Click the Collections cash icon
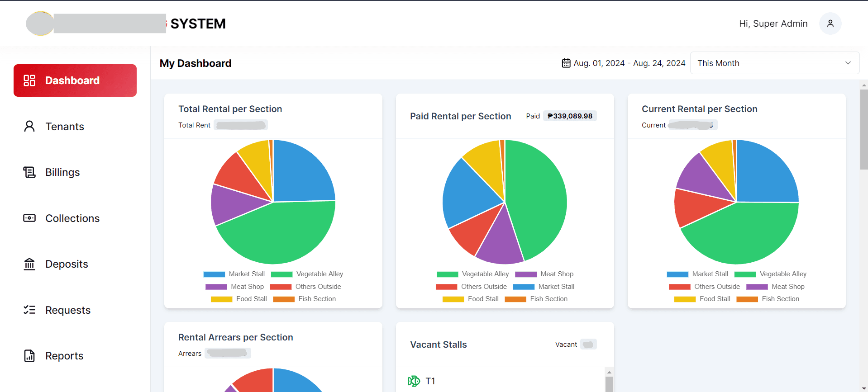868x392 pixels. [x=29, y=218]
